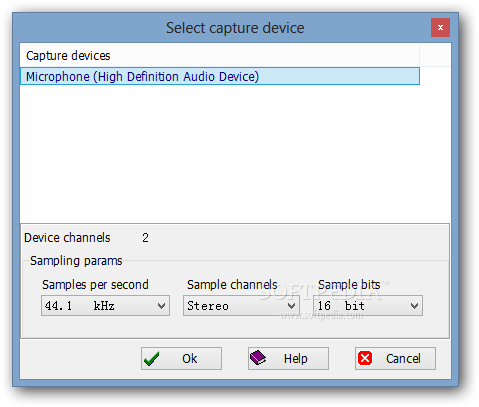Viewport: 479px width, 407px height.
Task: Click the green checkmark icon on Ok
Action: tap(152, 359)
